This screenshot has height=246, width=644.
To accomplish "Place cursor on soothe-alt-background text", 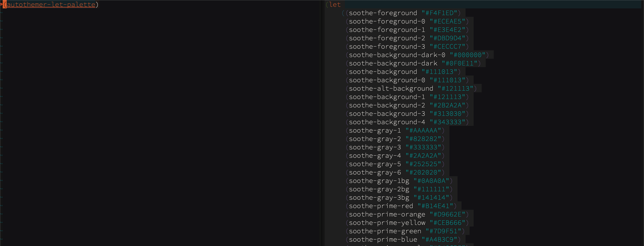I will [x=391, y=89].
